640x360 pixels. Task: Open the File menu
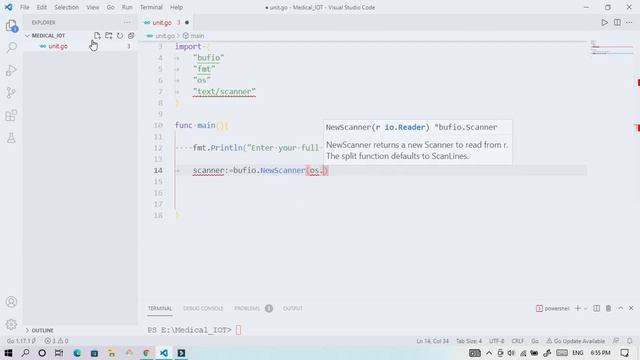tap(24, 7)
